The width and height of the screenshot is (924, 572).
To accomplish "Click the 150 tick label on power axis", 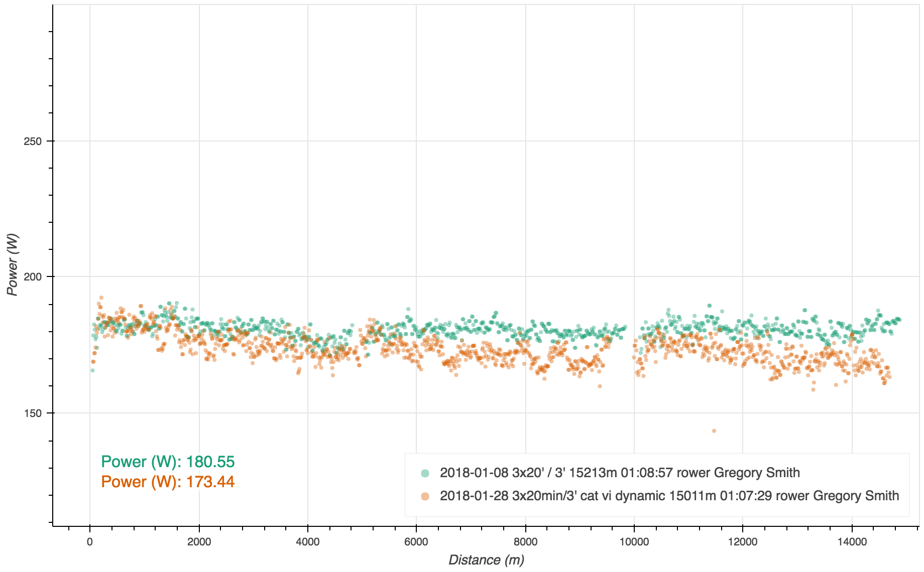I will click(33, 413).
